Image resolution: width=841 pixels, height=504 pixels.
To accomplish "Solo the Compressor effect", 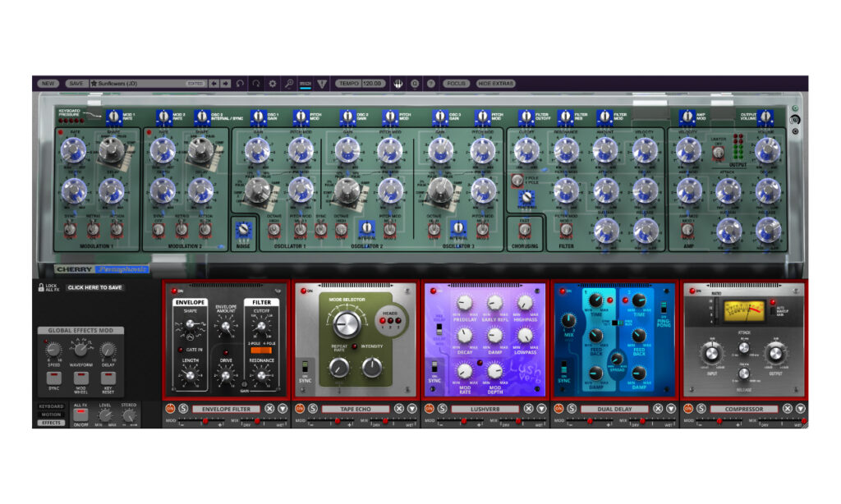I will 701,409.
